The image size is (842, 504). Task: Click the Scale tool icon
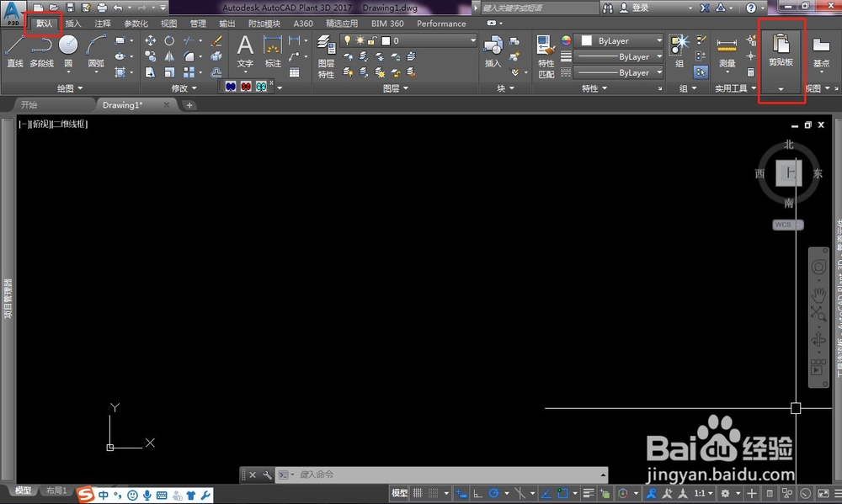click(x=169, y=72)
